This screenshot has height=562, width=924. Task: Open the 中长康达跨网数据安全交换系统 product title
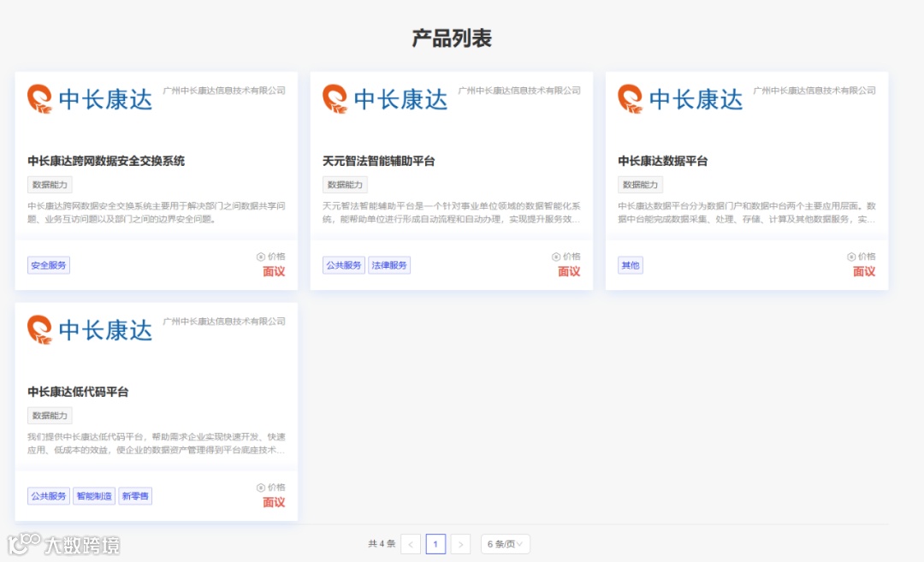(106, 161)
